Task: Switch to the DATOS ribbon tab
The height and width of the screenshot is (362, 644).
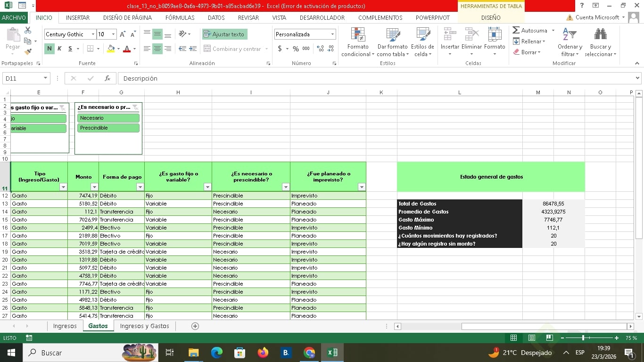Action: (x=216, y=17)
